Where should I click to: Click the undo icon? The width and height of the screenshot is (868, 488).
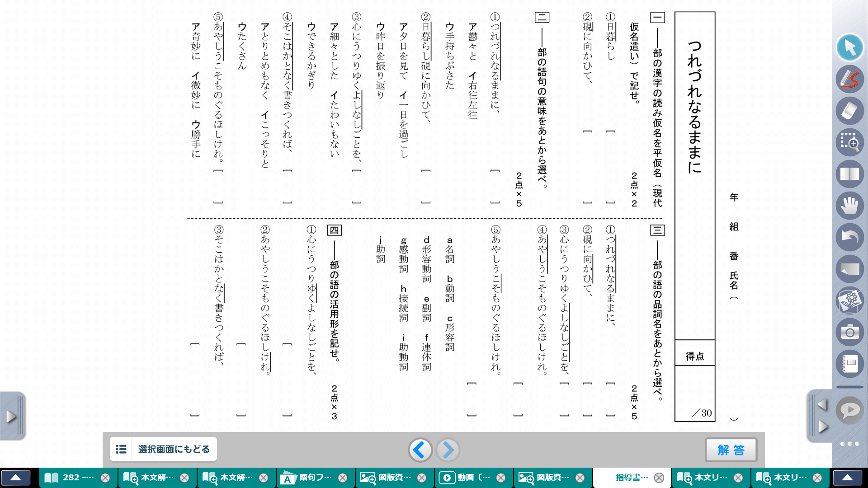(850, 237)
